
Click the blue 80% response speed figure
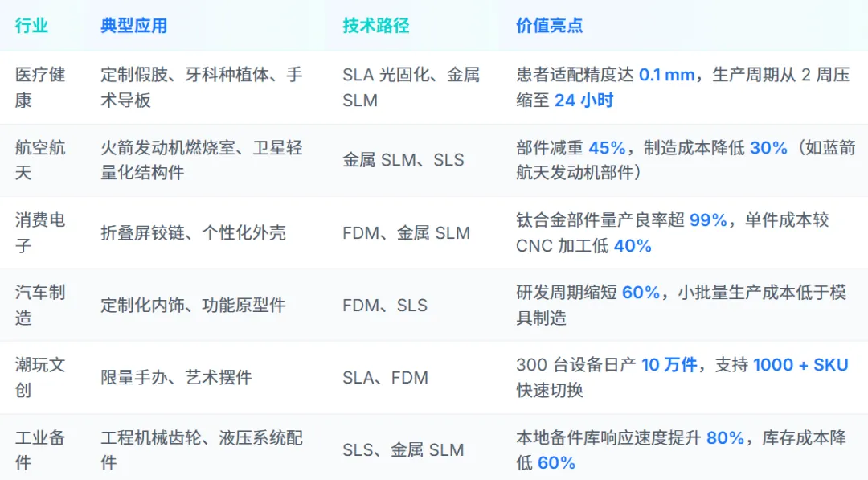click(x=725, y=438)
